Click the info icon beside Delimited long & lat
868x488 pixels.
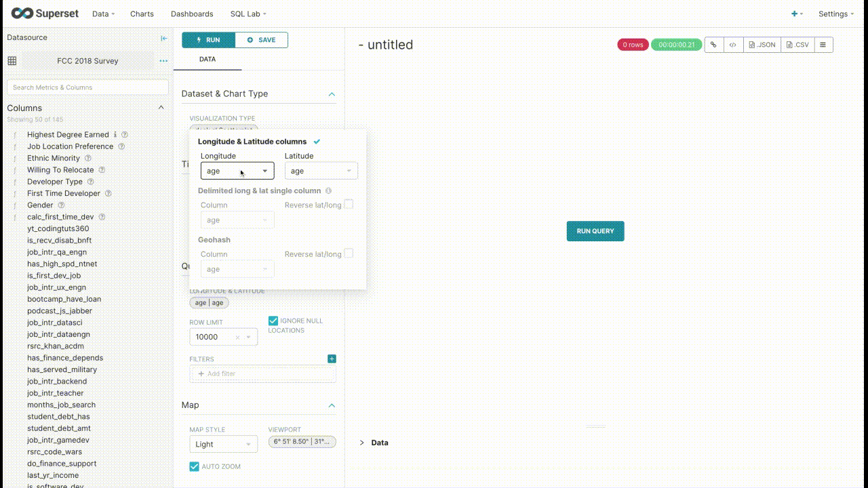[328, 191]
